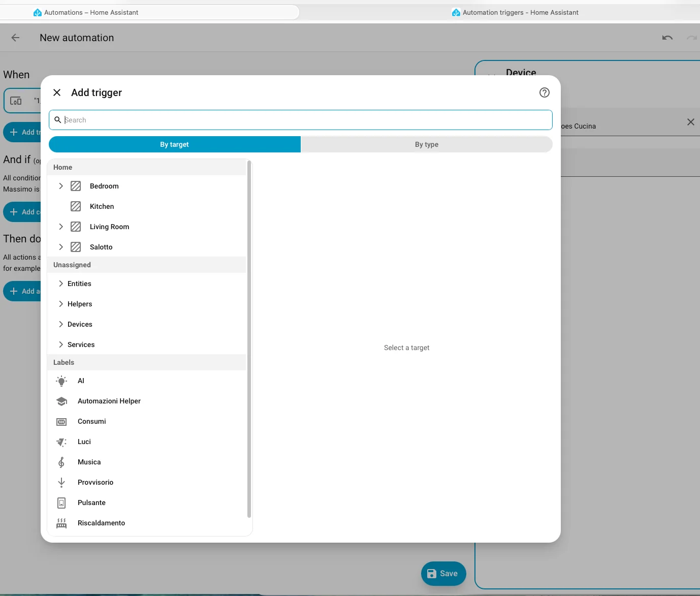Undo last automation change
This screenshot has width=700, height=596.
667,38
